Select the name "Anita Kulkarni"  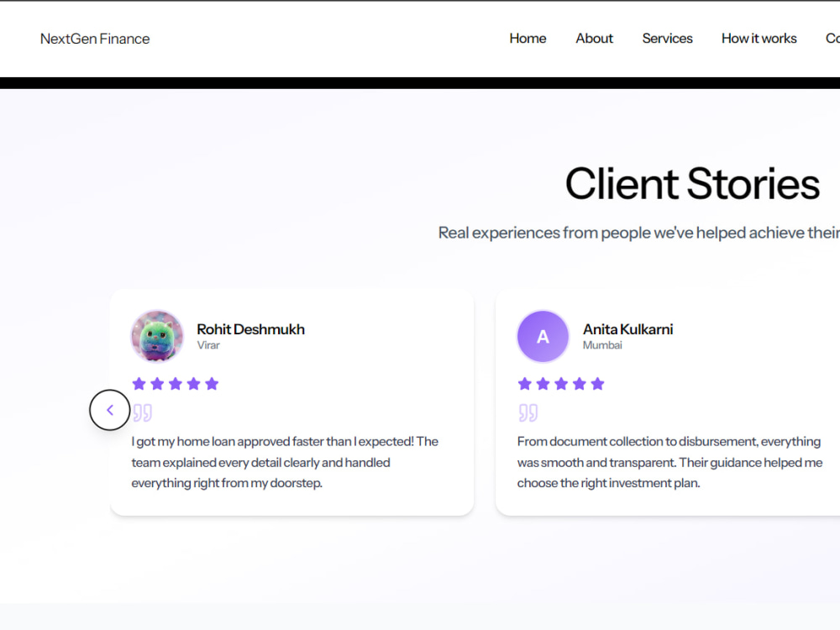click(627, 329)
